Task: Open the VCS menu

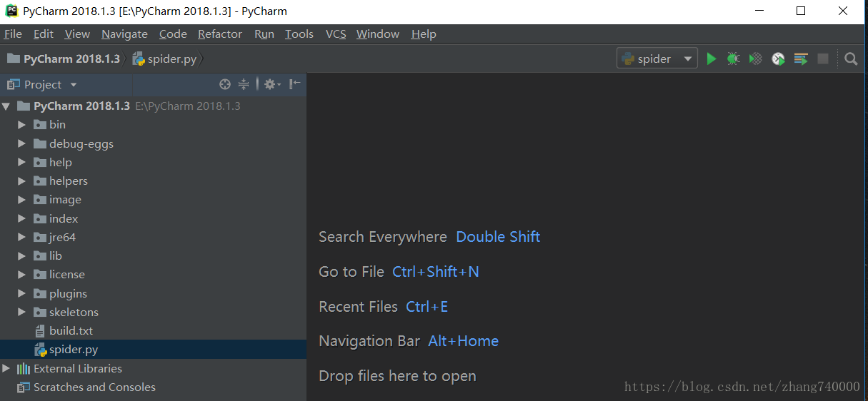Action: coord(336,34)
